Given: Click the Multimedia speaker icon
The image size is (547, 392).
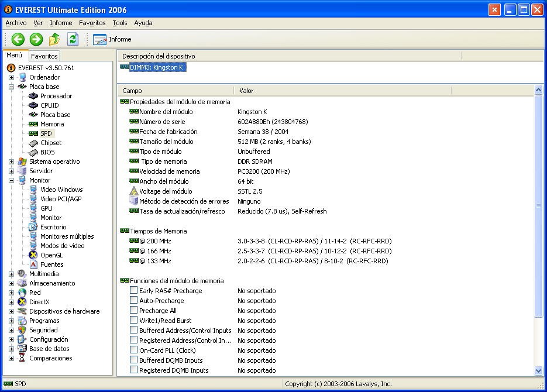Looking at the screenshot, I should [22, 274].
